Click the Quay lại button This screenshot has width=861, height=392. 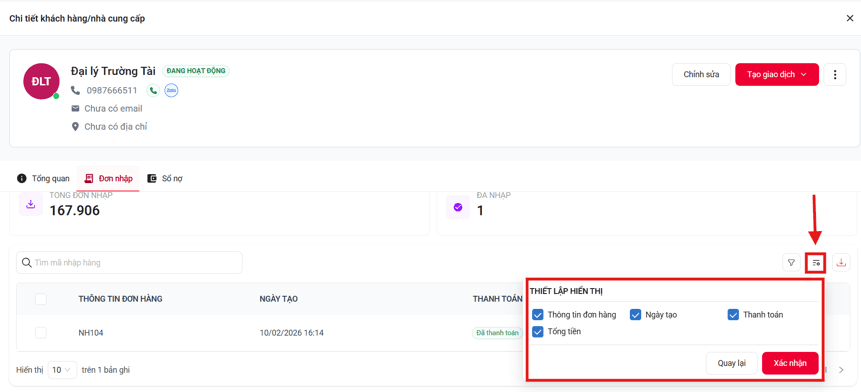pos(731,363)
